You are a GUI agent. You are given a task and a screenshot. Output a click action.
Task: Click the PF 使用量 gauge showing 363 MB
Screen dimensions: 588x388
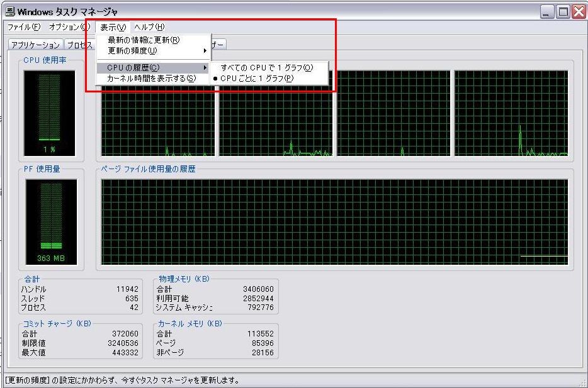click(x=52, y=222)
